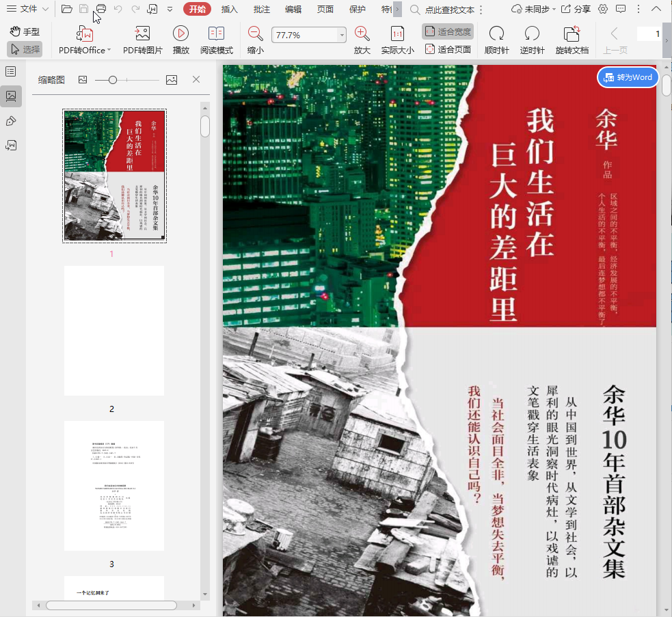Open the comments feedback icon

[620, 9]
